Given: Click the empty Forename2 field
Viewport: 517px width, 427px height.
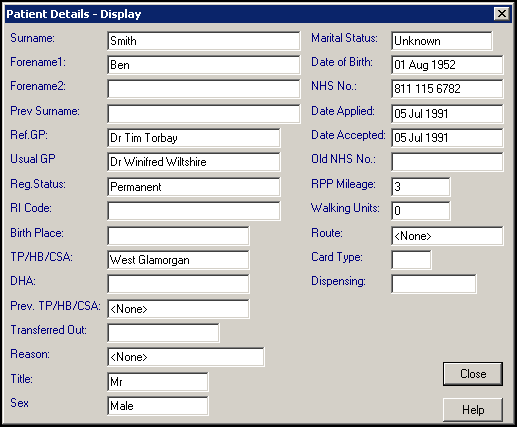Looking at the screenshot, I should tap(204, 89).
